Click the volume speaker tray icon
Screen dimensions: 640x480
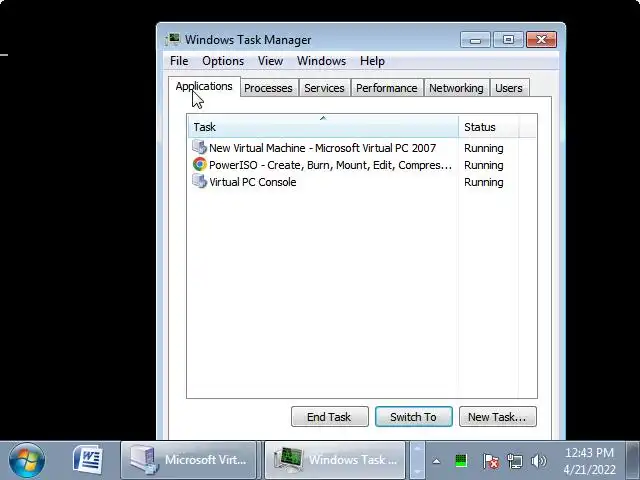(x=538, y=461)
